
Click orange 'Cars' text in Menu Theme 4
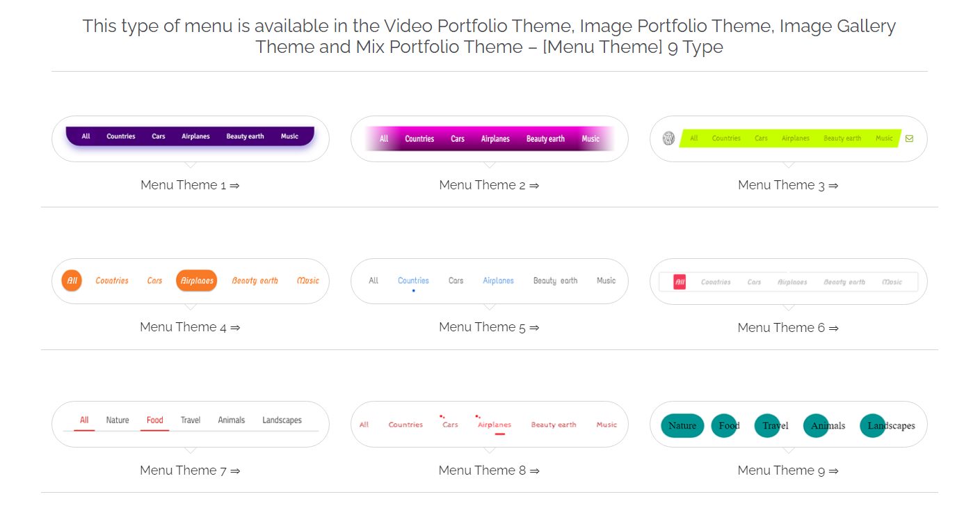click(154, 280)
